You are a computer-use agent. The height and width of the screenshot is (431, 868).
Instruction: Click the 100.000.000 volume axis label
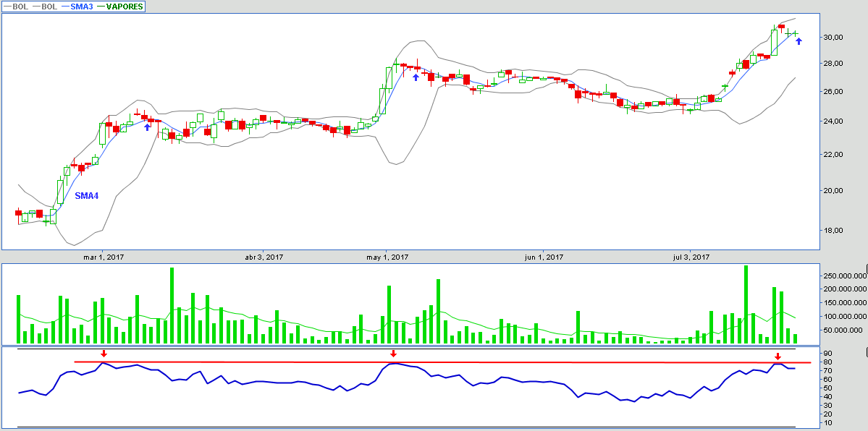(845, 317)
